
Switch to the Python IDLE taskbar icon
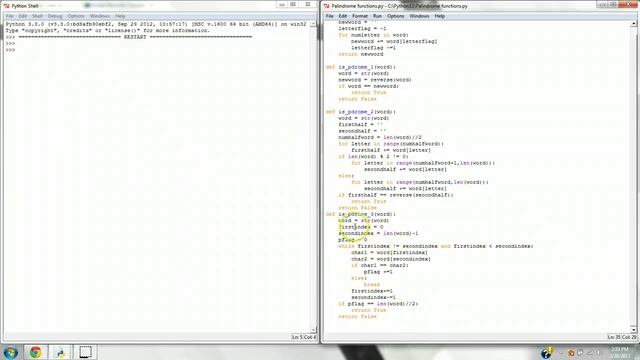click(60, 352)
